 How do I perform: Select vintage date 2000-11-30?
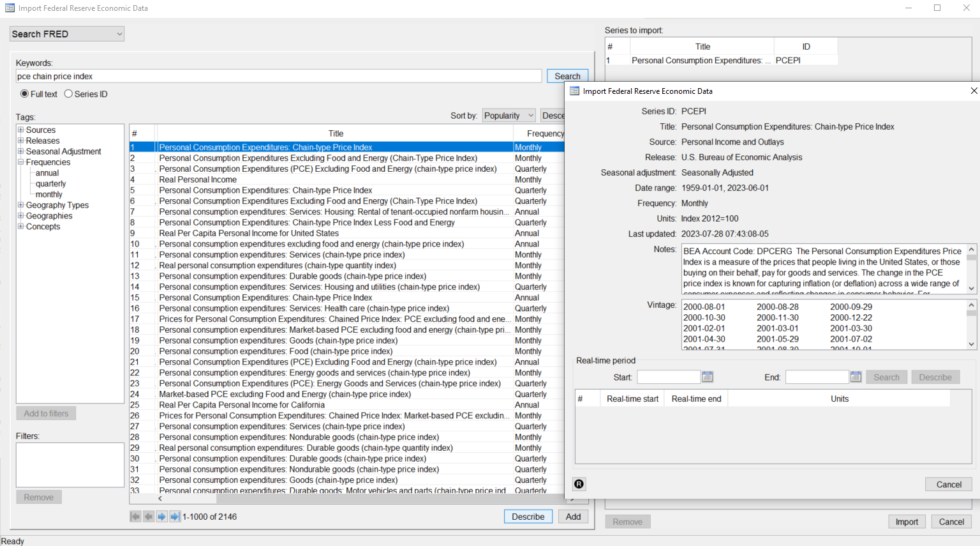[778, 317]
